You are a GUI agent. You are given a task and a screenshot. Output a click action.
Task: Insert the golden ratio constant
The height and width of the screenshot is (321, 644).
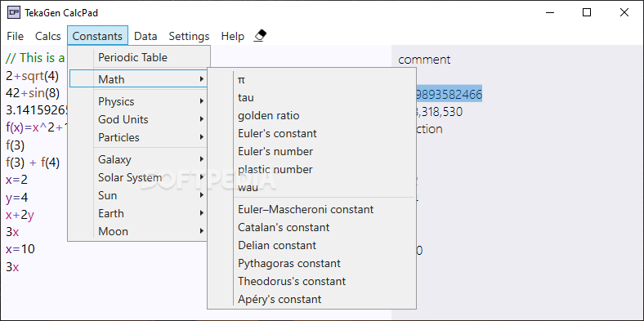click(x=311, y=116)
